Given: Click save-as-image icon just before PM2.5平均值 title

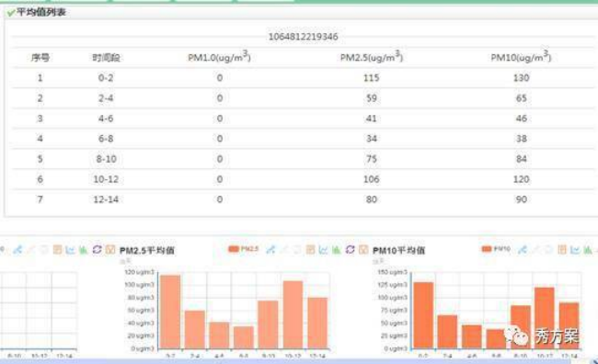Looking at the screenshot, I should coord(110,250).
